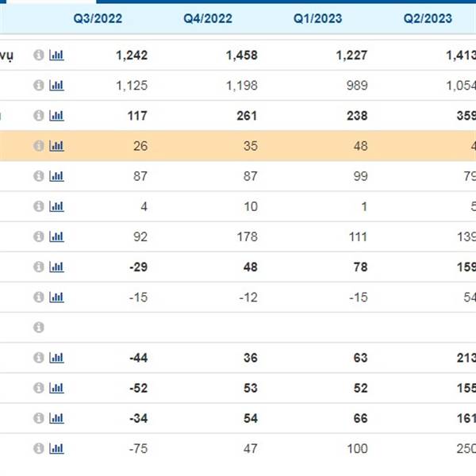Select the Q3/2022 column header
Screen dimensions: 476x476
tap(98, 18)
